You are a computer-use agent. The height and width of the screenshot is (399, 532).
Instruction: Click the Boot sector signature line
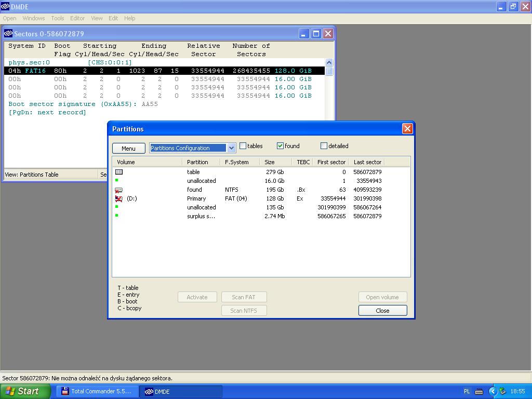click(83, 104)
